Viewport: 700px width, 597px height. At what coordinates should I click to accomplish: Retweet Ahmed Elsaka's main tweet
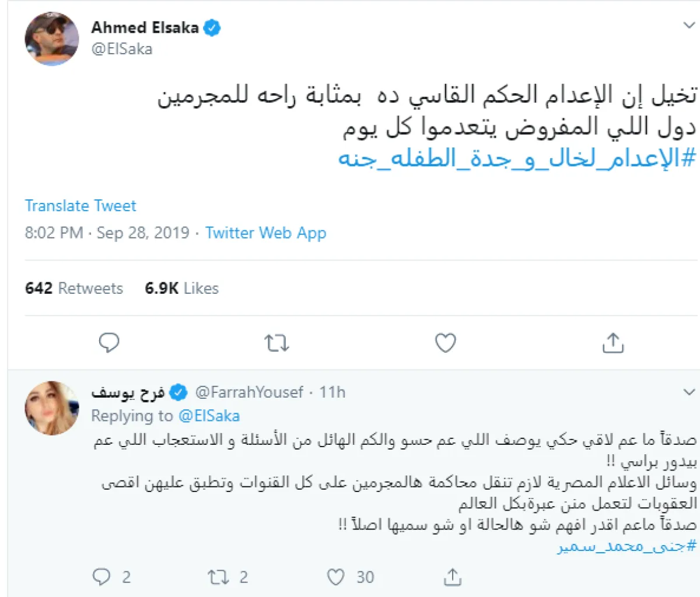pos(276,343)
